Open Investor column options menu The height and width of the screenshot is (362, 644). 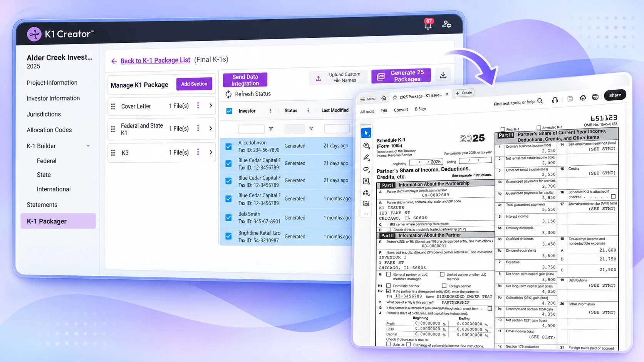271,111
